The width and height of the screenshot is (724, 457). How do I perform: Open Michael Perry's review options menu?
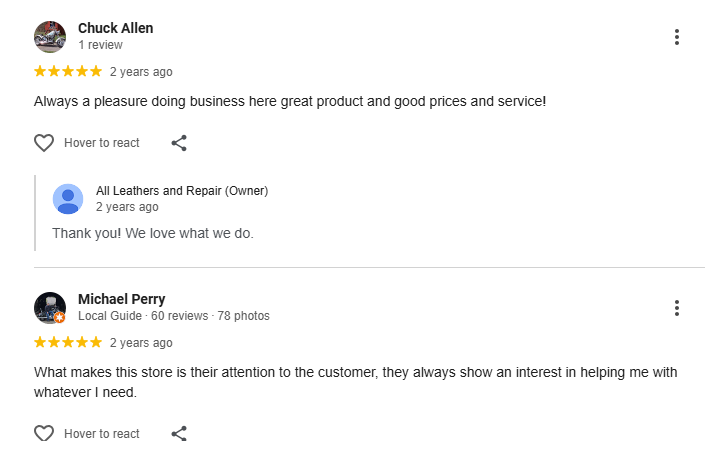click(x=677, y=308)
